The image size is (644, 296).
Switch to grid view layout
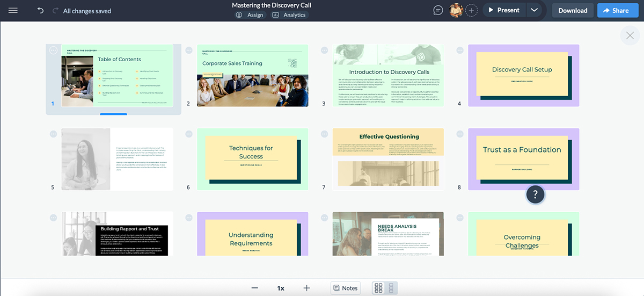378,288
